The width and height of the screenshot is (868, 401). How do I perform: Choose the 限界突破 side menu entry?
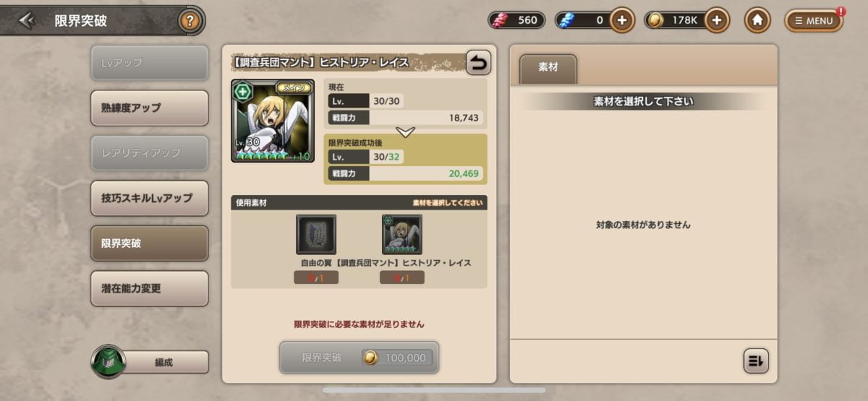point(150,243)
